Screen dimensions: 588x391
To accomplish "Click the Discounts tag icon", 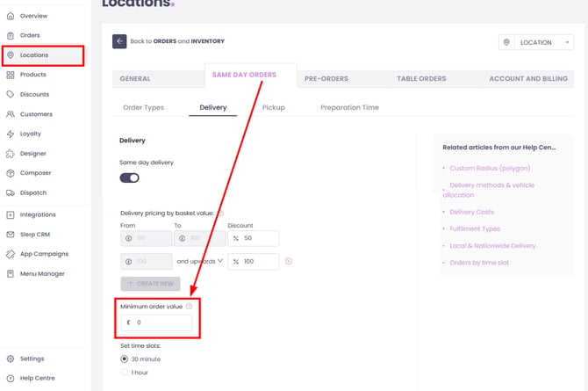I will pos(11,94).
